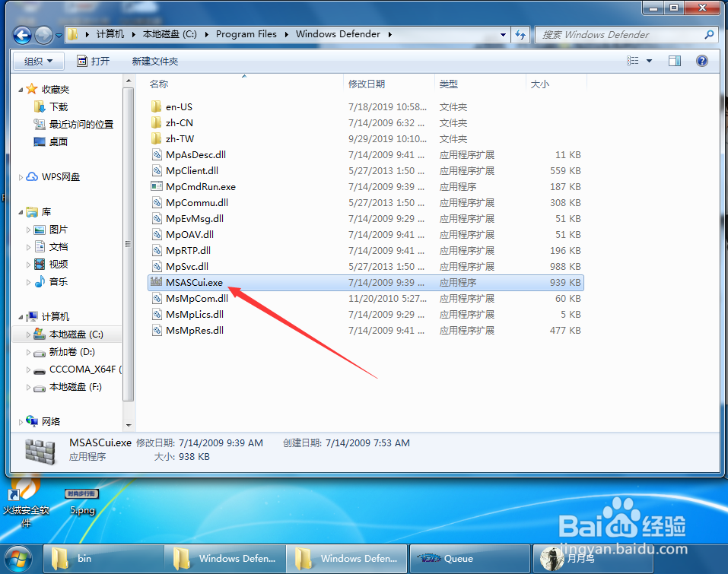Viewport: 728px width, 574px height.
Task: Click the Forward navigation arrow
Action: pos(44,35)
